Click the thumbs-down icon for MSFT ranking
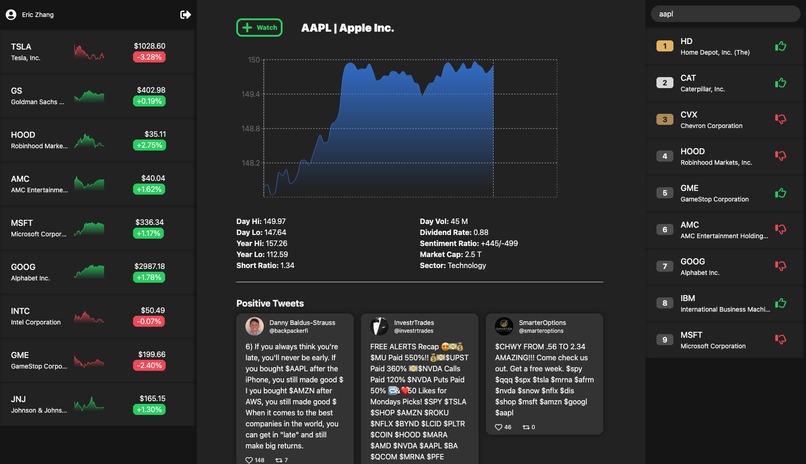This screenshot has height=464, width=806. (780, 339)
